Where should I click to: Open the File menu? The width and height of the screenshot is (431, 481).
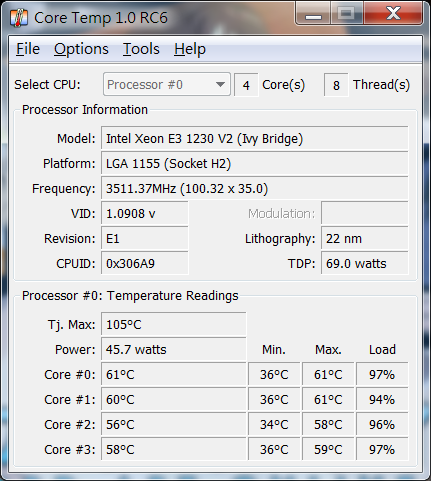pyautogui.click(x=28, y=49)
